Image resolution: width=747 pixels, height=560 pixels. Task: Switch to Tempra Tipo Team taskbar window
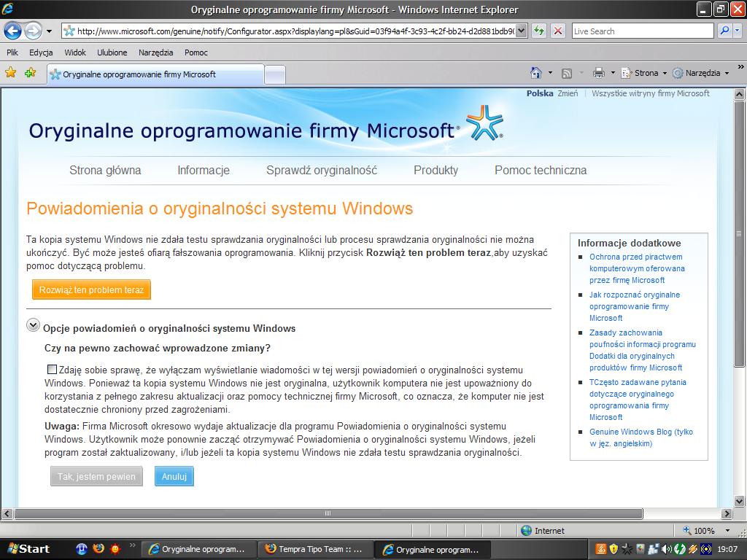click(316, 549)
